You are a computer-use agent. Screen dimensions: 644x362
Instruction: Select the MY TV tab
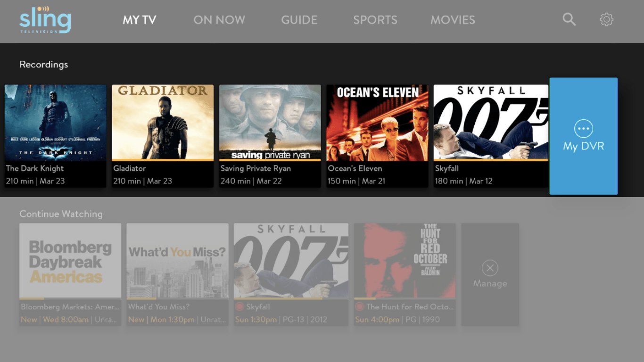[x=140, y=20]
